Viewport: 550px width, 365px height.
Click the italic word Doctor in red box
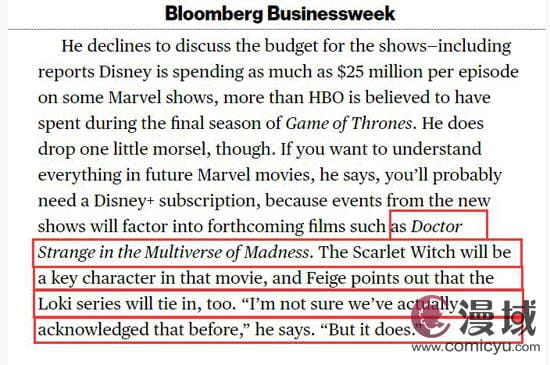[x=437, y=227]
